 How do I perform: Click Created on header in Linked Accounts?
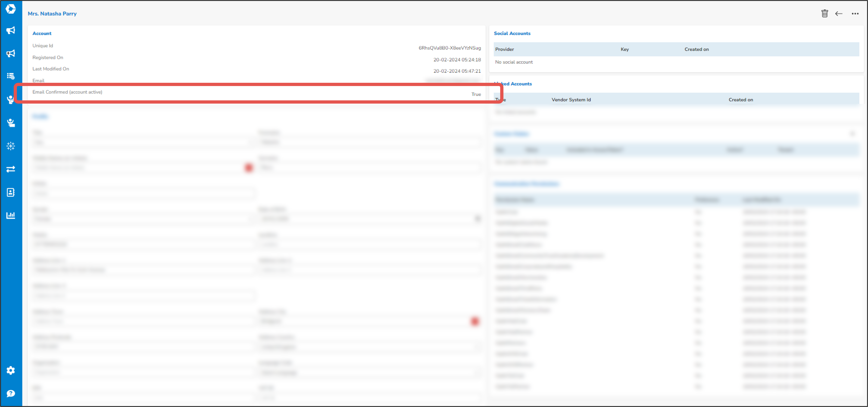tap(741, 100)
